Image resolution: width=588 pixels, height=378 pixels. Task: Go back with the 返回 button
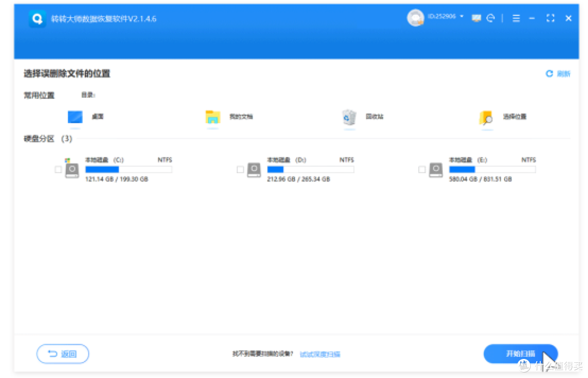point(63,354)
